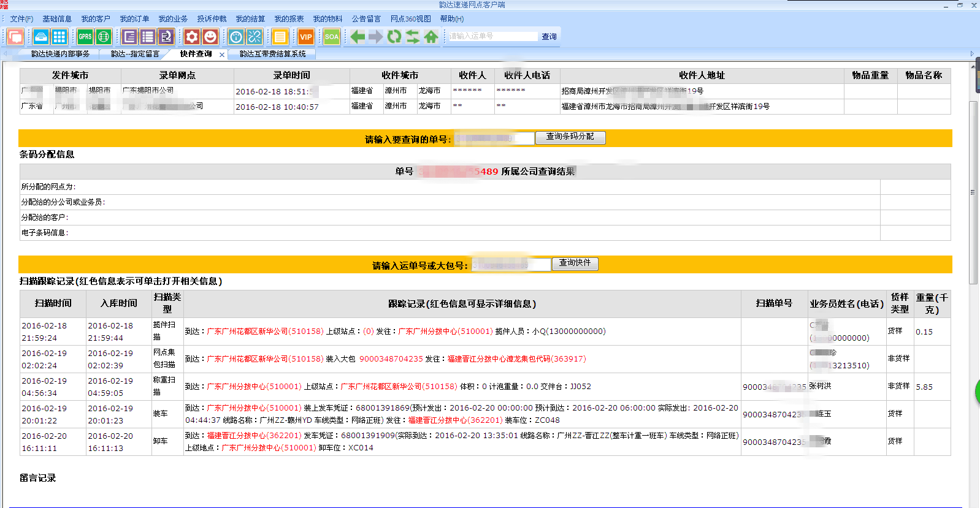This screenshot has width=980, height=508.
Task: Open link 广东广州分拨中心(510001) in first tracking row
Action: coord(445,332)
